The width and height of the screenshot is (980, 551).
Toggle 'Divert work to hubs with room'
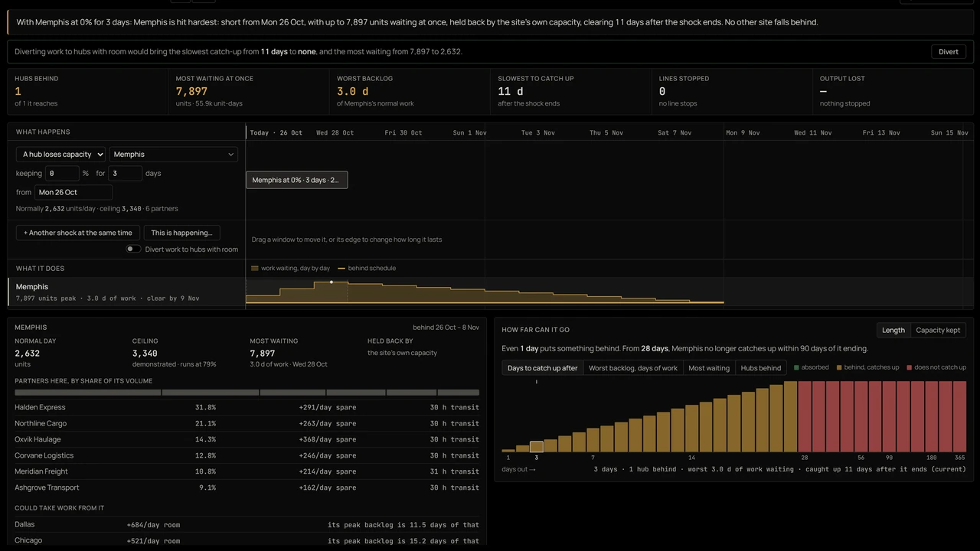click(x=133, y=249)
